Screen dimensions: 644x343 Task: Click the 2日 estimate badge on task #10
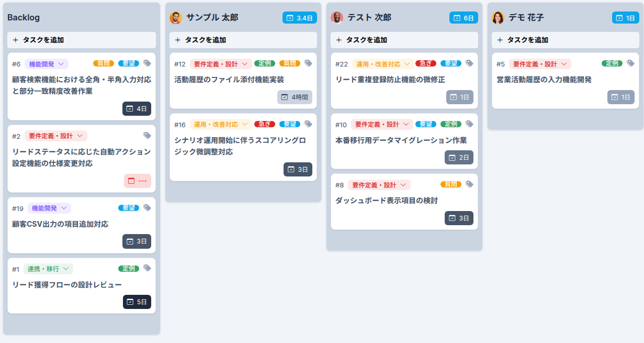[459, 157]
